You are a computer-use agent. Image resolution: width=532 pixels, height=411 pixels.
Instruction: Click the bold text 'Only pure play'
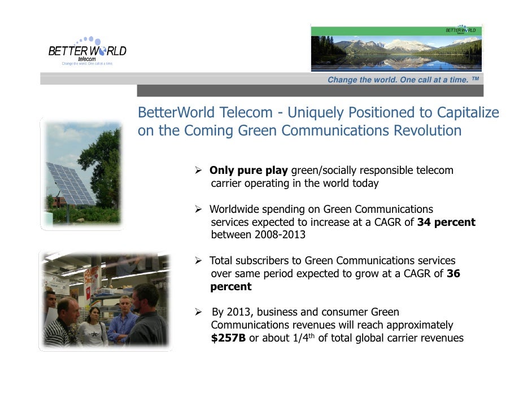pyautogui.click(x=248, y=170)
